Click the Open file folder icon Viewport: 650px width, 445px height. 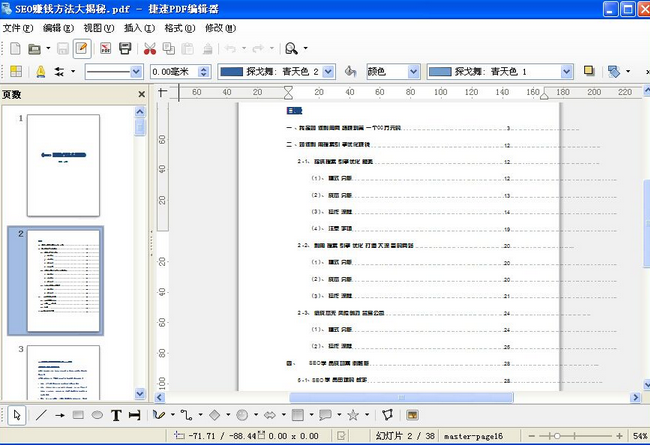point(34,49)
